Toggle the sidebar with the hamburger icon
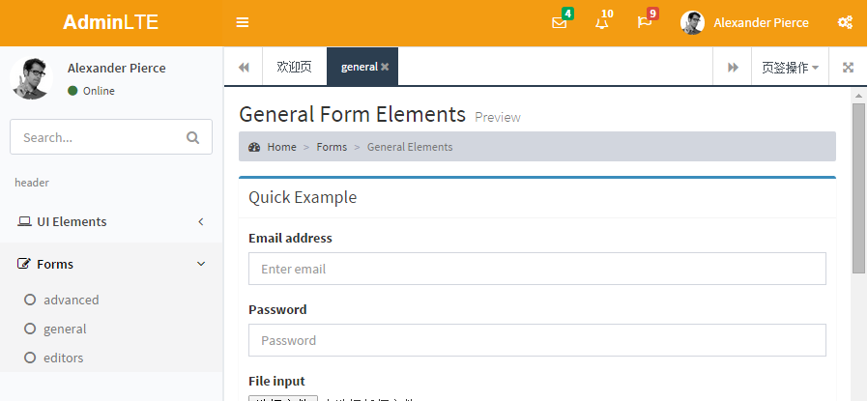This screenshot has width=868, height=401. [242, 22]
